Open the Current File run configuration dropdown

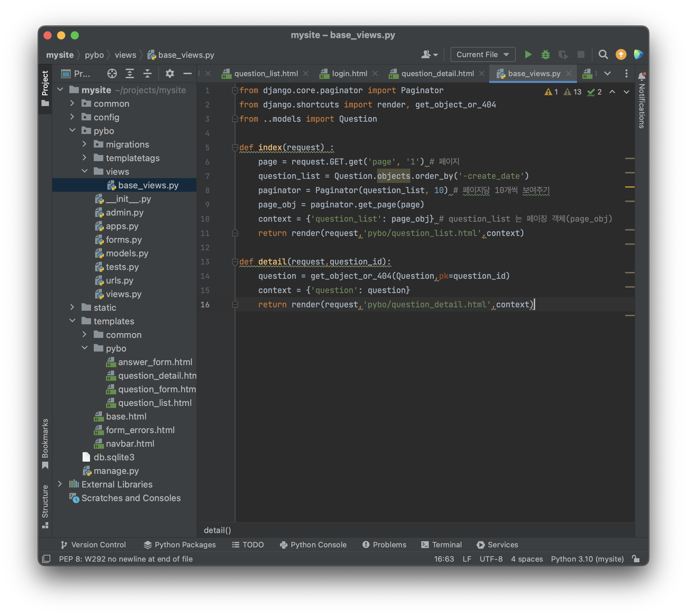[482, 54]
